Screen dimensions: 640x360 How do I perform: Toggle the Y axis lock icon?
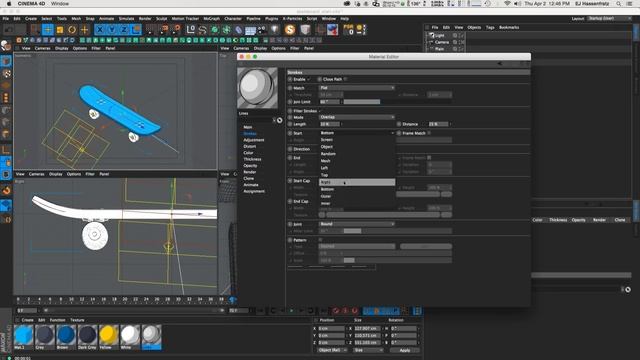[112, 30]
